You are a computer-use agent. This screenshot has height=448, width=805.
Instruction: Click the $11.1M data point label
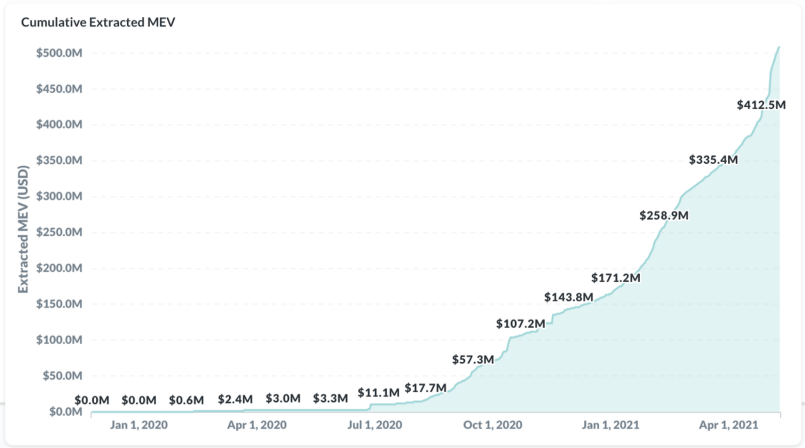378,392
